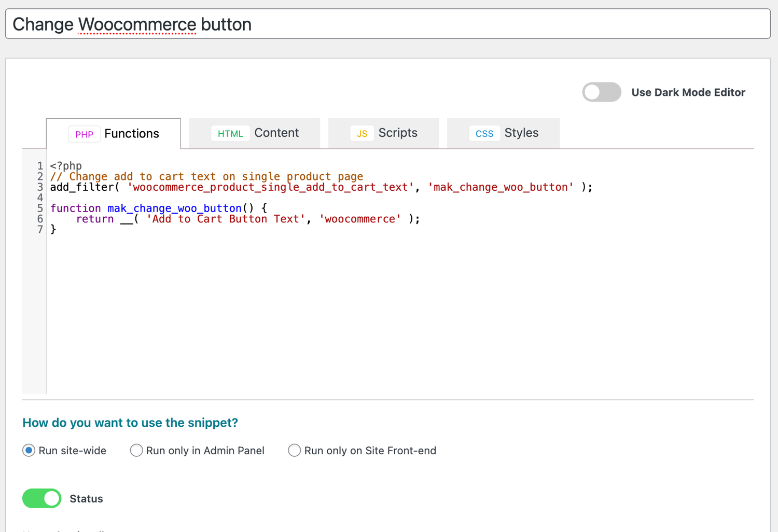Click the word Woocommerce in the title

[137, 24]
